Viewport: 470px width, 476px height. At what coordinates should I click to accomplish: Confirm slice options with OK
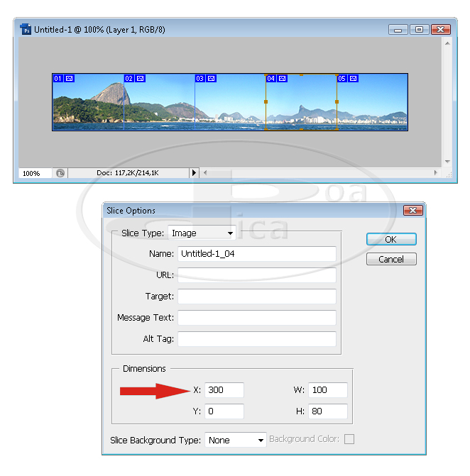(391, 239)
